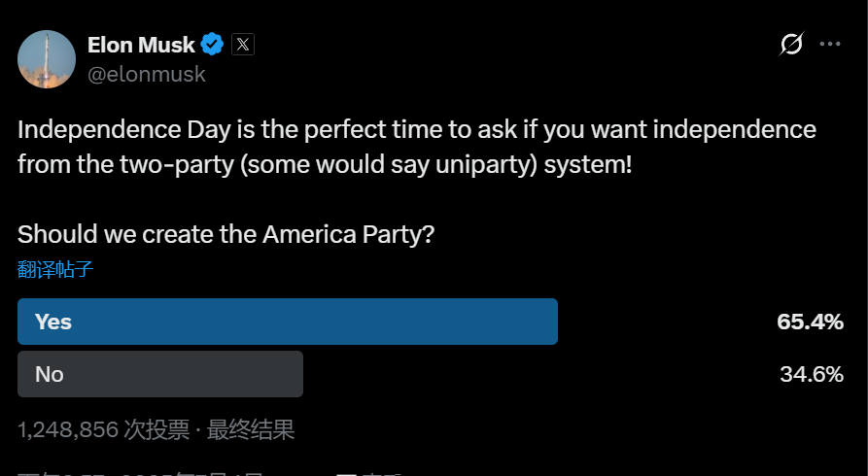Click the 1,248,856 次投票 vote count
868x476 pixels.
[103, 430]
